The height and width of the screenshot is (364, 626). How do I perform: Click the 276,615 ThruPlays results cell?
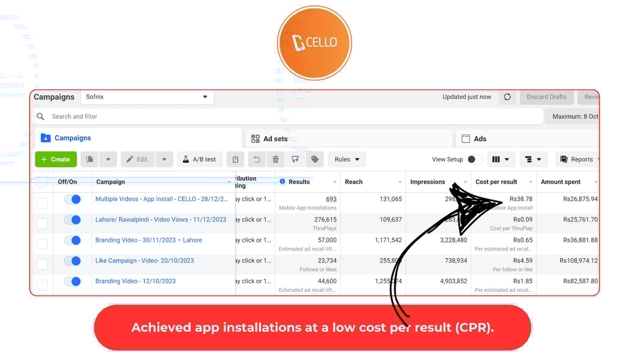(325, 220)
